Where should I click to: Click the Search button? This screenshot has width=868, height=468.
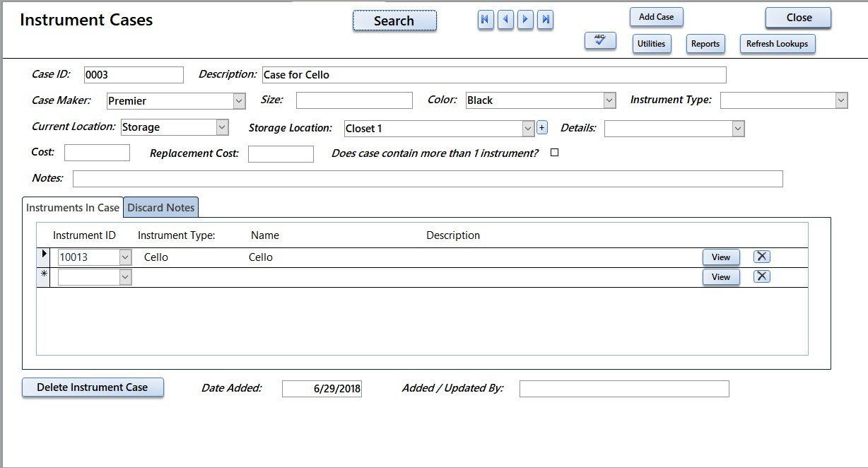coord(394,21)
